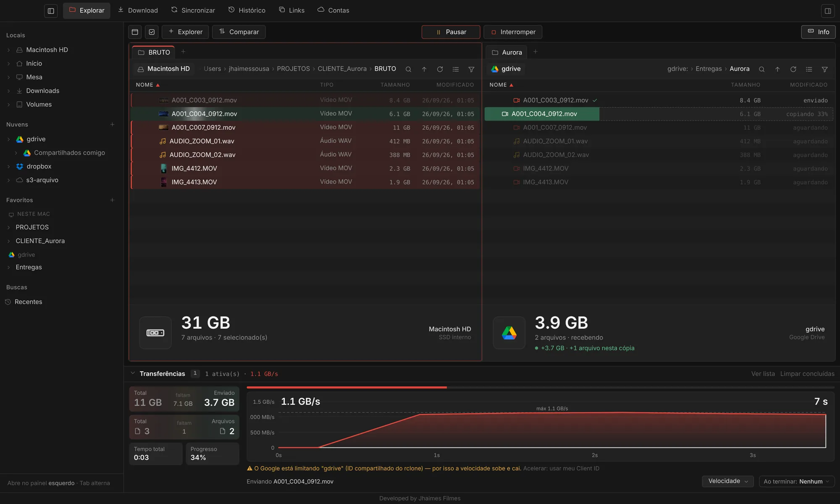This screenshot has height=504, width=840.
Task: Open the Contas tab
Action: pyautogui.click(x=333, y=10)
